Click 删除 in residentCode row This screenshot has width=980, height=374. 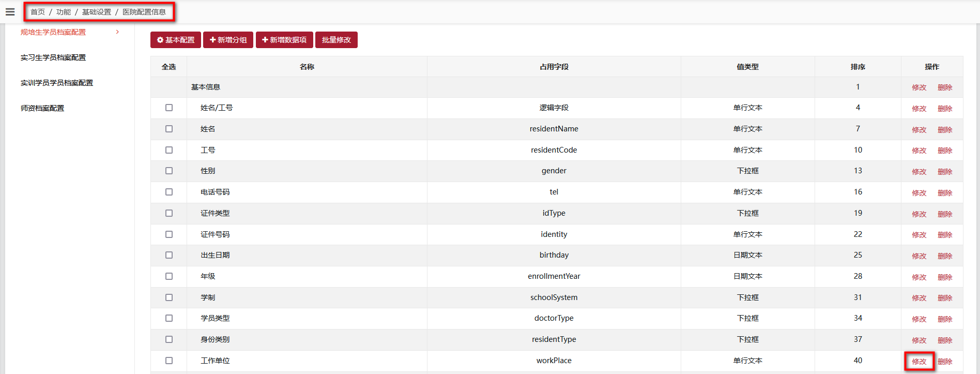click(x=945, y=151)
